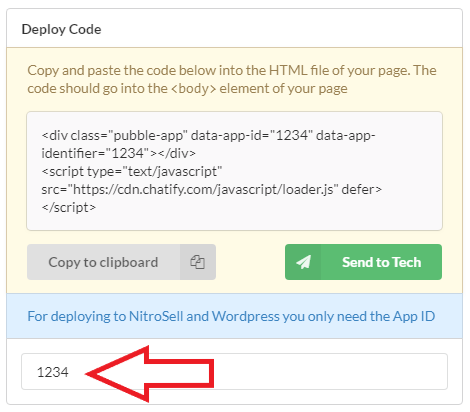Click the closing </script> tag line
The image size is (470, 412).
coord(69,207)
